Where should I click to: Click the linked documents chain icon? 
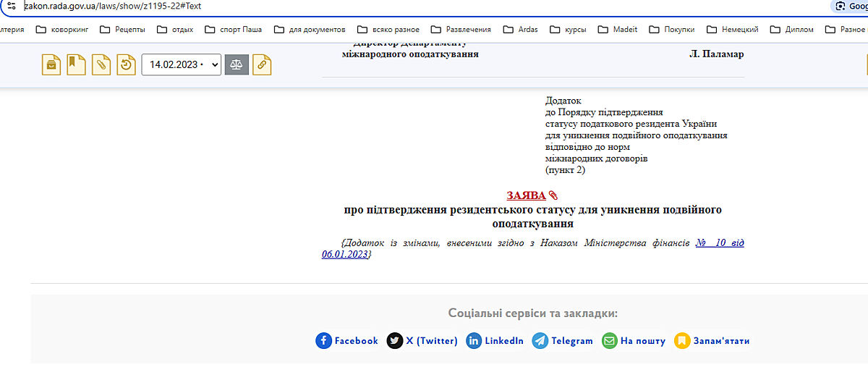pyautogui.click(x=262, y=64)
